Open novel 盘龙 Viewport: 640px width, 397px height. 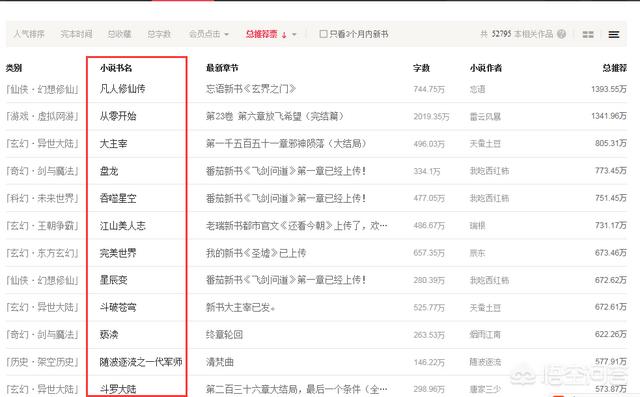pos(109,171)
